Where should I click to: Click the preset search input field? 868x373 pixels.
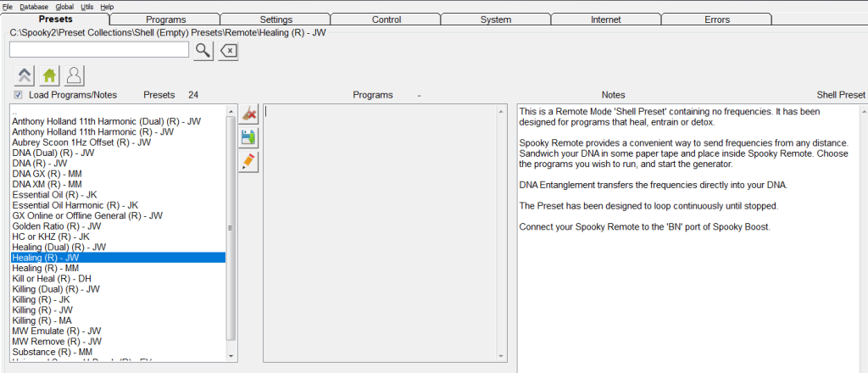pos(98,51)
